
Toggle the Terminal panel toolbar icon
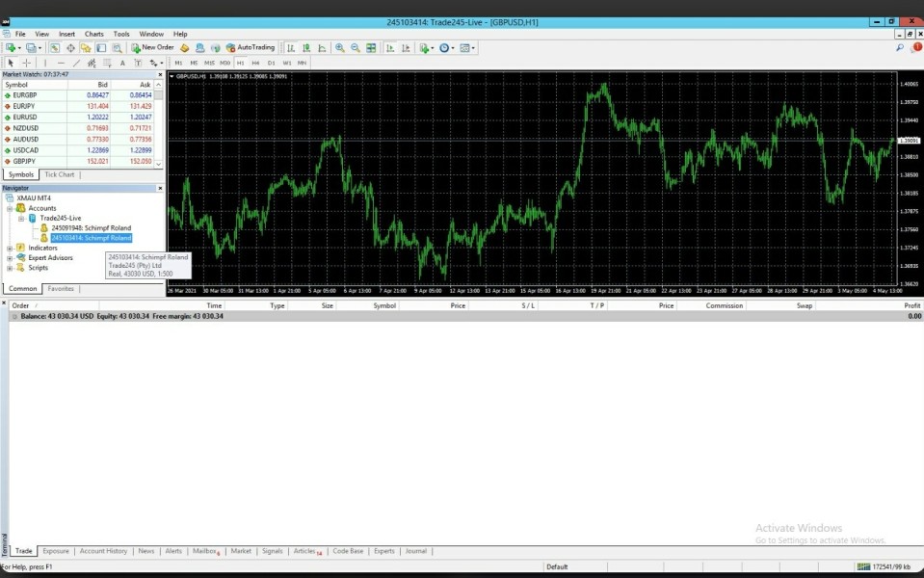coord(101,48)
